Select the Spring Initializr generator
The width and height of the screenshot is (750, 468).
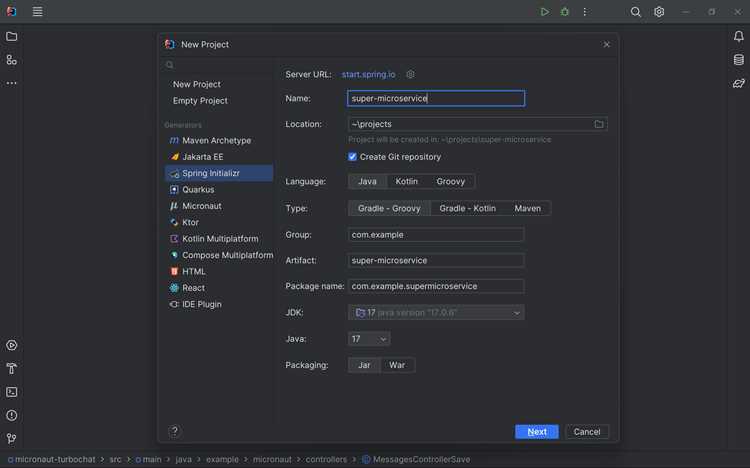(219, 173)
